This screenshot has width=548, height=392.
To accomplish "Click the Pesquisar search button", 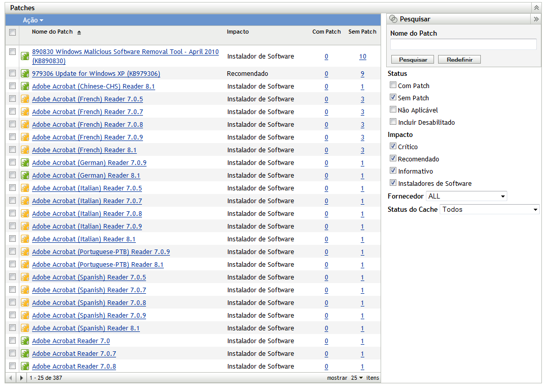I will coord(413,60).
